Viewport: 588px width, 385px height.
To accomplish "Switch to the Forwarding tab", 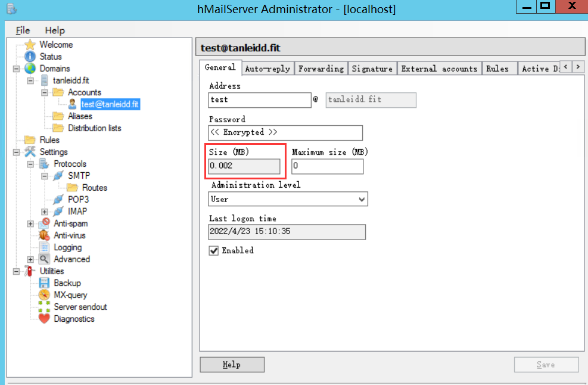I will click(321, 69).
